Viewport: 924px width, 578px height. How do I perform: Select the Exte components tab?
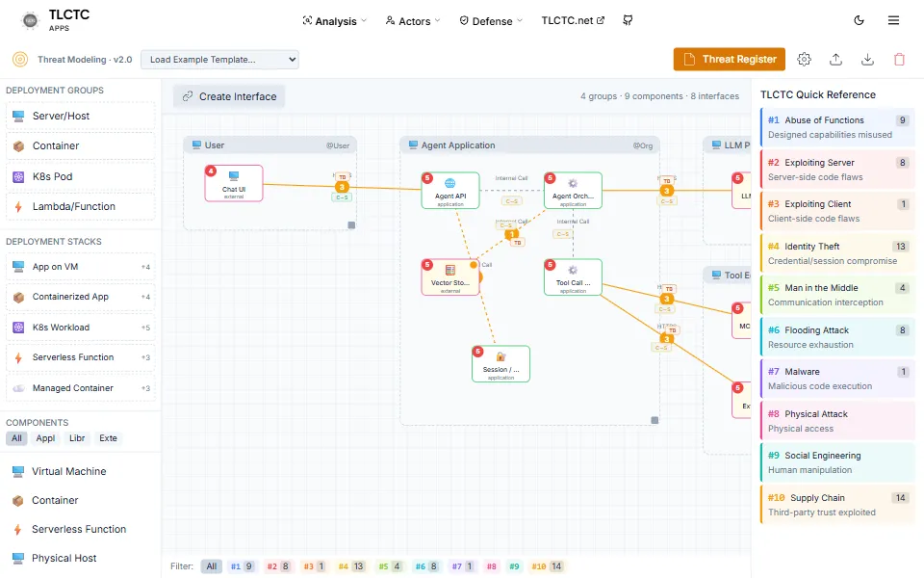pyautogui.click(x=108, y=438)
